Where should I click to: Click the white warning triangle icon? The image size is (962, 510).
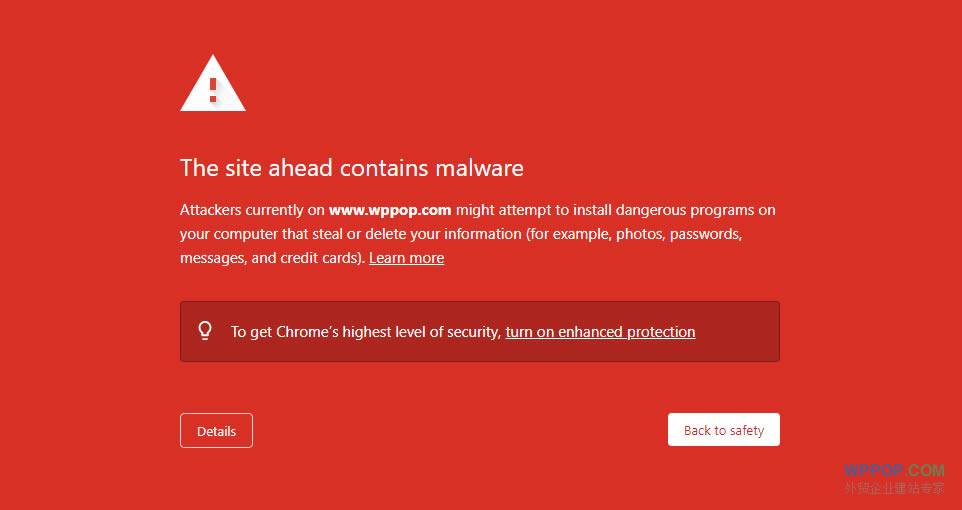212,86
